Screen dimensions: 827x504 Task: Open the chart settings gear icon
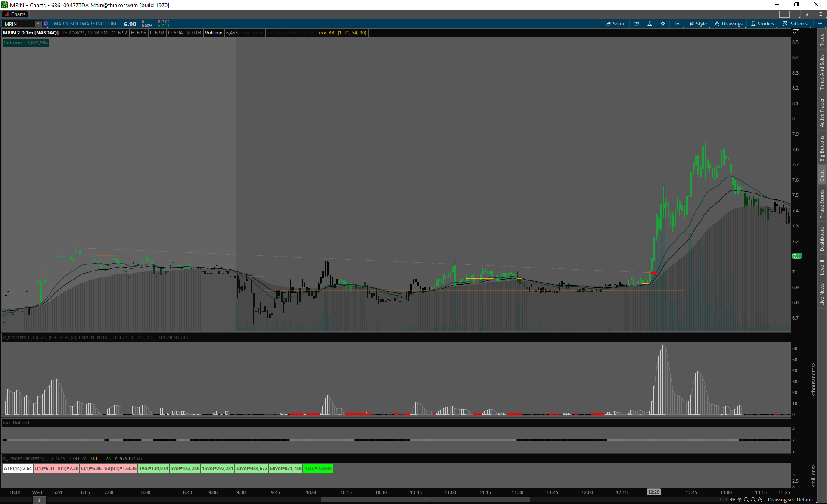pos(663,24)
